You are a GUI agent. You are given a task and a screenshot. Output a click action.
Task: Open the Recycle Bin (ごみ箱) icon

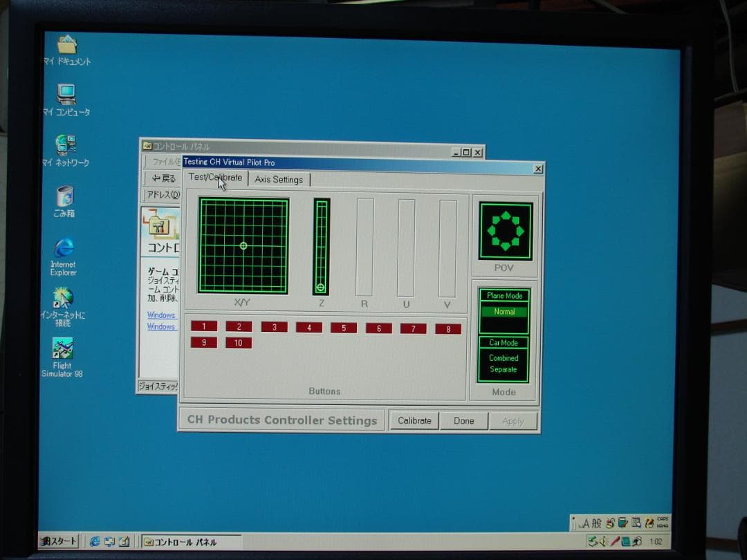(64, 196)
